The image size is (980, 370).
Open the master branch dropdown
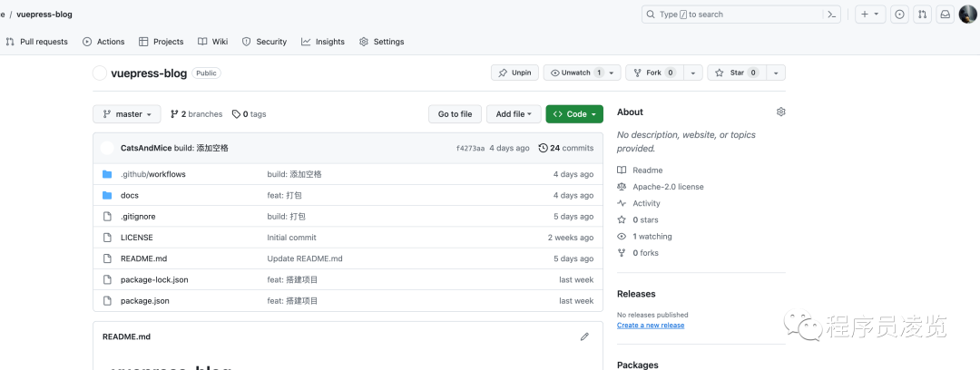coord(127,114)
